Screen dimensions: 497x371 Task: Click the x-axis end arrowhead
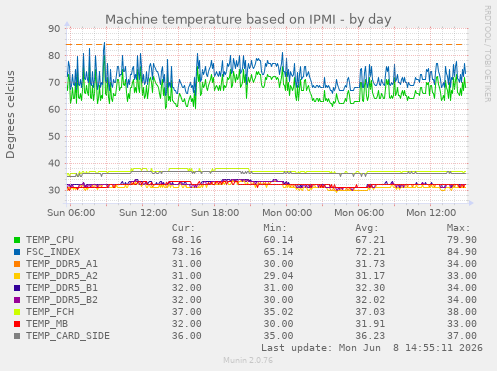[471, 203]
